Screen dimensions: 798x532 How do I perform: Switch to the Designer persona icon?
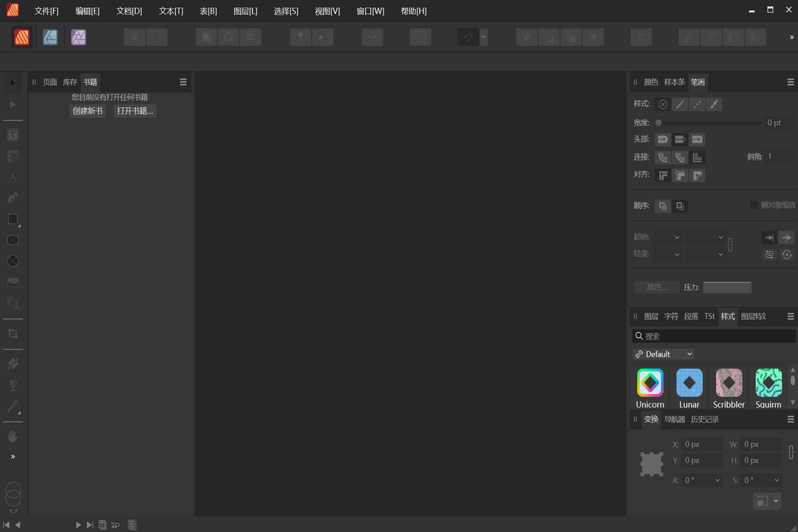click(x=50, y=36)
